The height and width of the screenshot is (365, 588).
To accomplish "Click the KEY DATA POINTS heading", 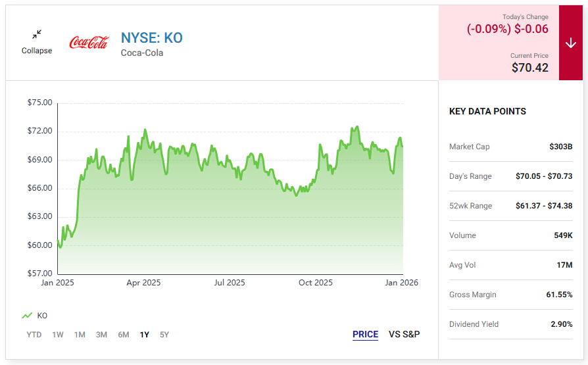I will (487, 111).
